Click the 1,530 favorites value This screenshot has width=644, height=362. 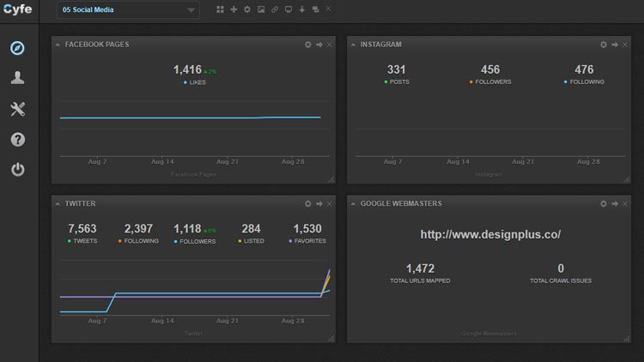[x=307, y=229]
